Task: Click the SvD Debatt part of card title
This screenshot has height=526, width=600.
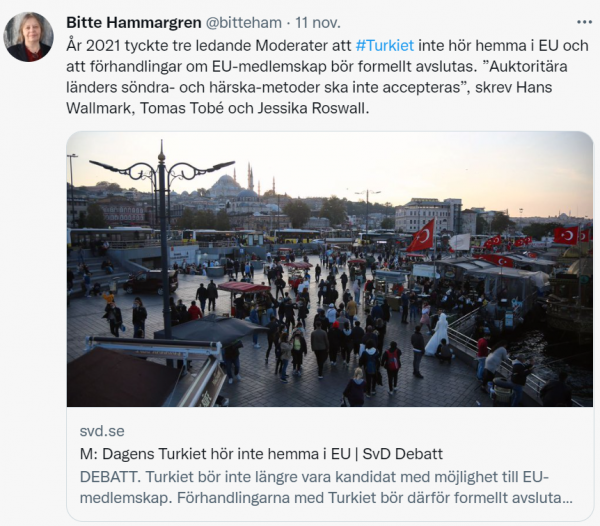Action: tap(403, 454)
